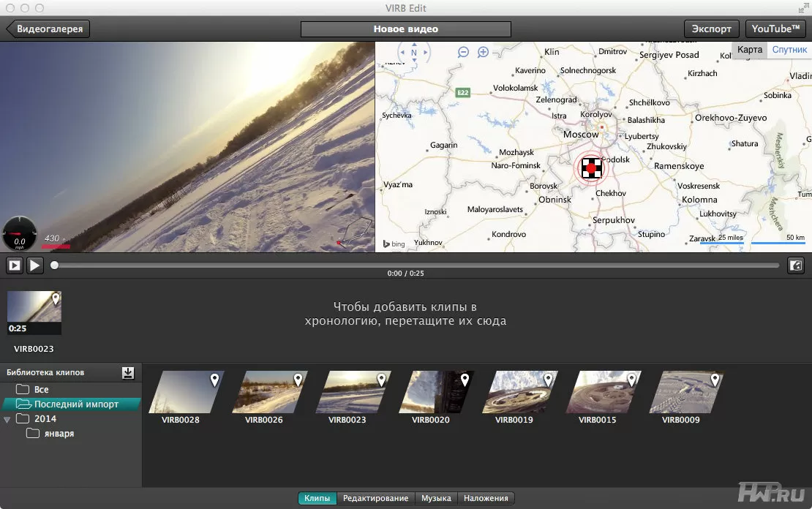Switch map to Карта view
This screenshot has width=812, height=509.
coord(749,50)
